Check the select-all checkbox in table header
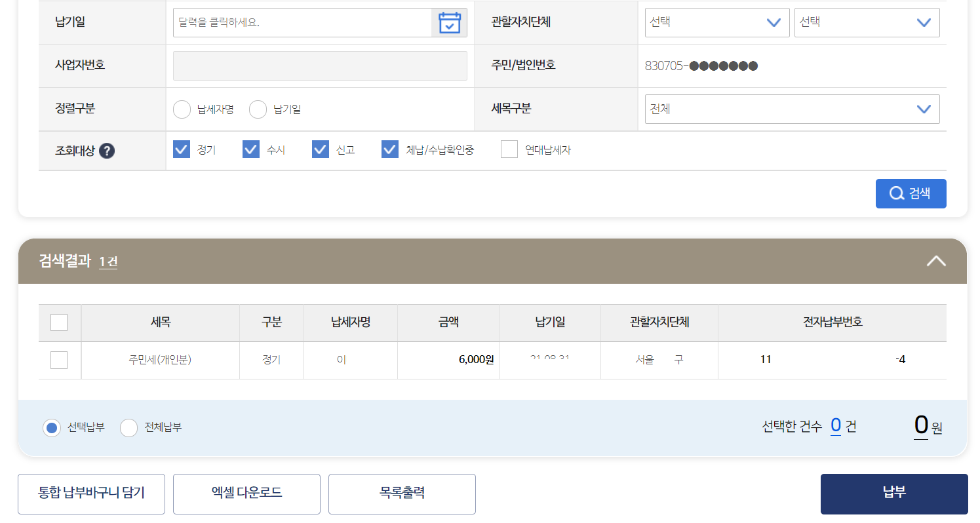Image resolution: width=980 pixels, height=523 pixels. point(59,322)
